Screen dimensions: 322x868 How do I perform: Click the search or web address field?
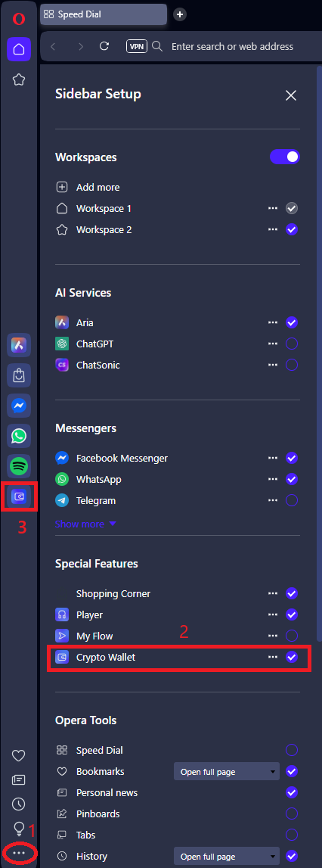[232, 46]
